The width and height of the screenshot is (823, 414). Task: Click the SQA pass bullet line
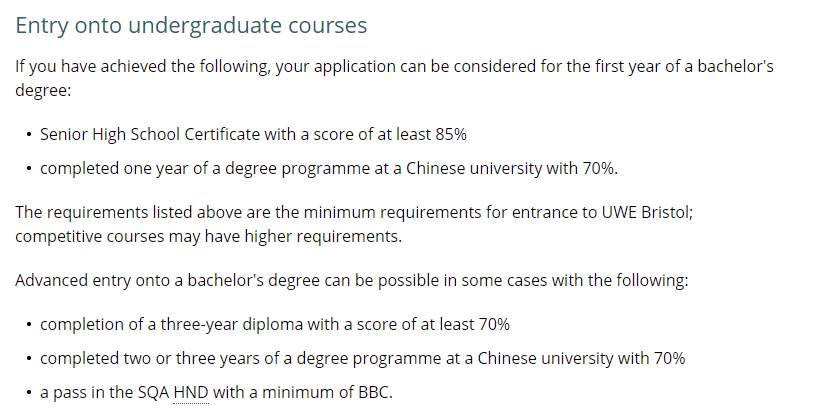(x=216, y=392)
